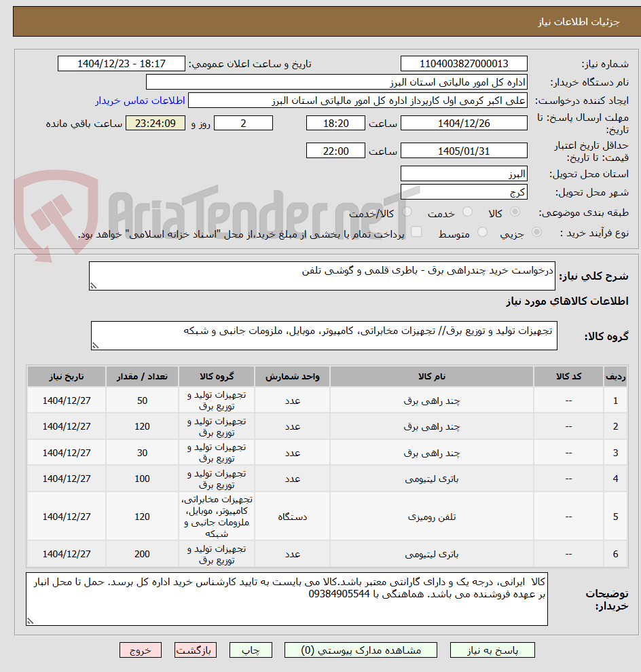Image resolution: width=641 pixels, height=672 pixels.
Task: Click the remaining days field showing 2
Action: [244, 124]
